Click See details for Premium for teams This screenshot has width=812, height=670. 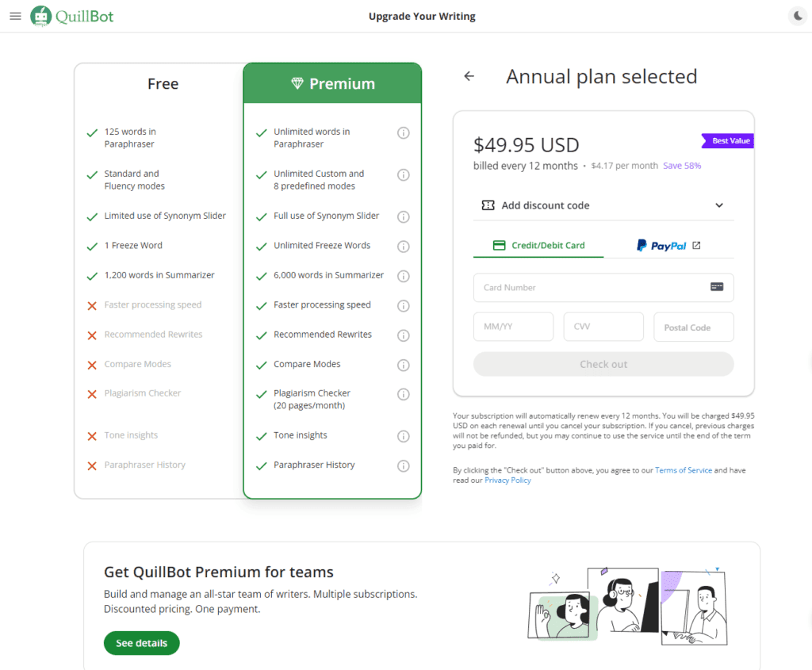point(141,643)
